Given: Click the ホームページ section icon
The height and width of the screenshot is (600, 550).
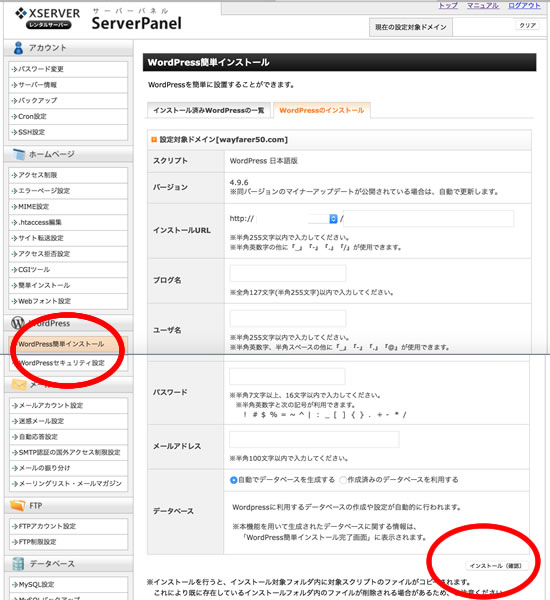Looking at the screenshot, I should pyautogui.click(x=18, y=154).
